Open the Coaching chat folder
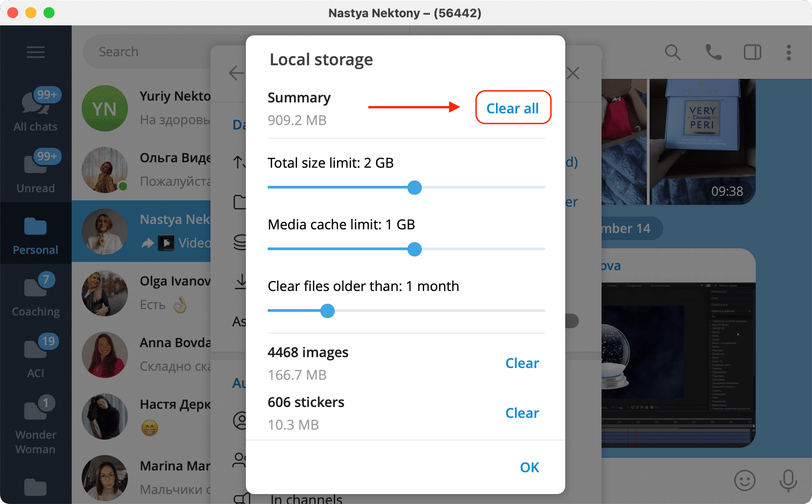Viewport: 812px width, 504px height. pos(35,294)
